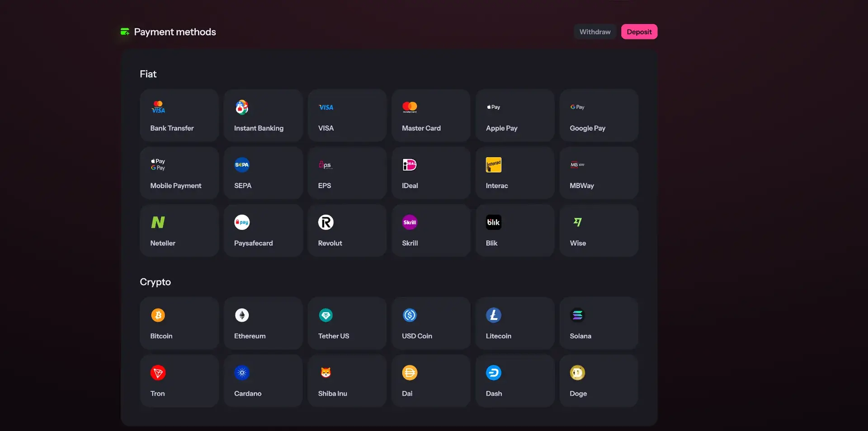Click the Apple Pay logo icon

coord(493,107)
